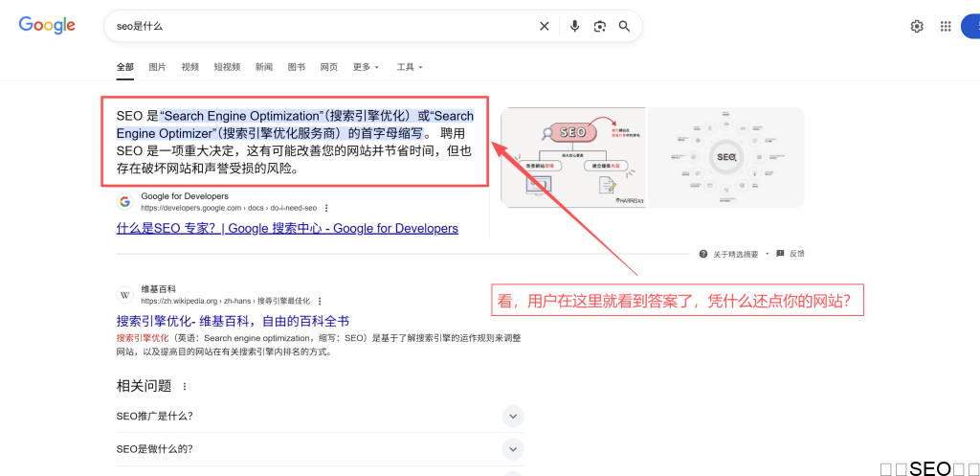Switch to the 短视频 tab
The image size is (980, 476).
coord(227,67)
